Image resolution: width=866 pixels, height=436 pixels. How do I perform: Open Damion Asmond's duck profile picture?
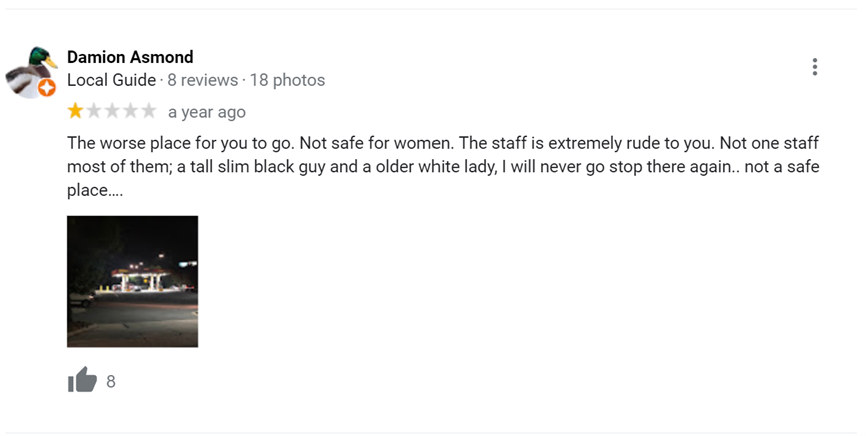[31, 72]
